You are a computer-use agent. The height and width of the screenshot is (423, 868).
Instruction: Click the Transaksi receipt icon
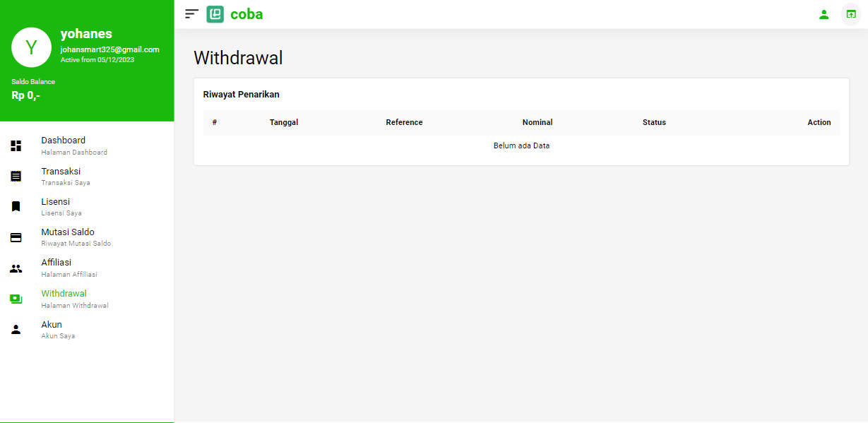16,177
